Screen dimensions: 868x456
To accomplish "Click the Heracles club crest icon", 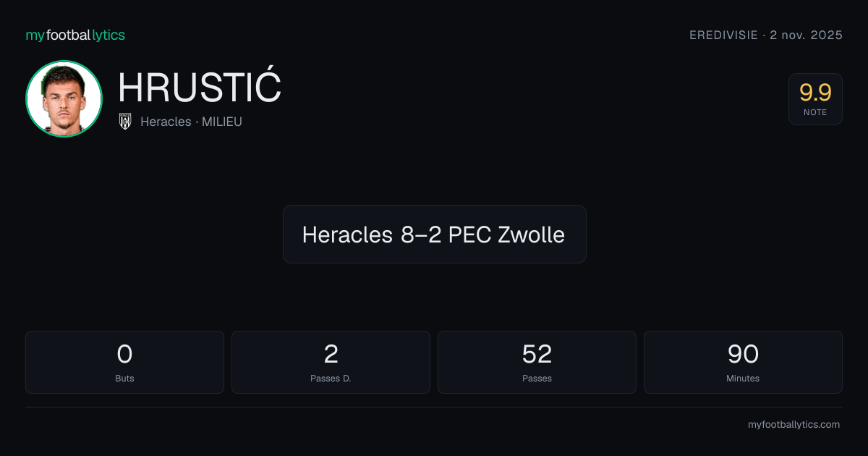I will click(x=125, y=122).
